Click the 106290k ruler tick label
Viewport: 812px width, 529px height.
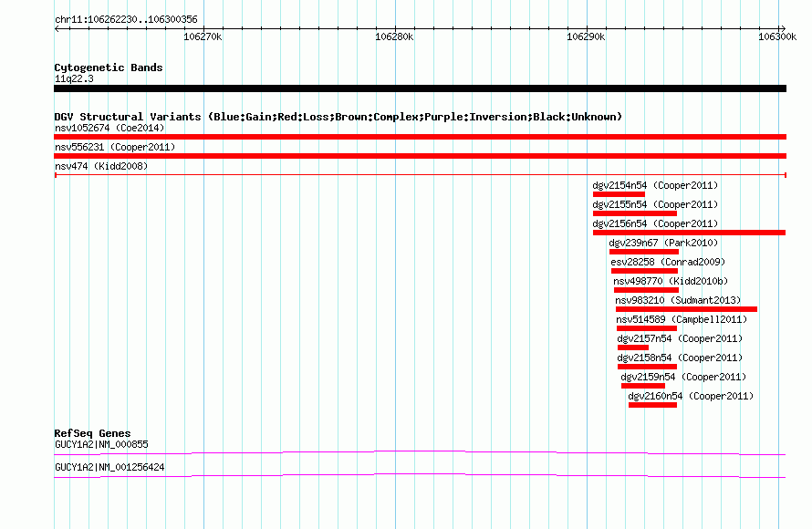[586, 36]
